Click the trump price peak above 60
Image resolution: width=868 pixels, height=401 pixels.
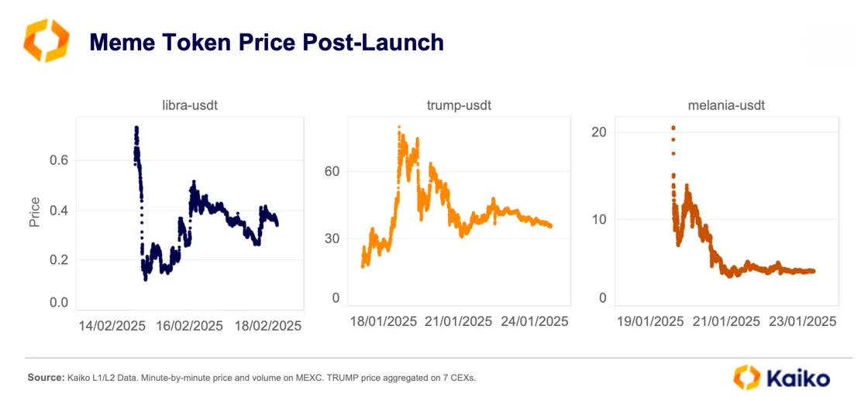click(398, 128)
